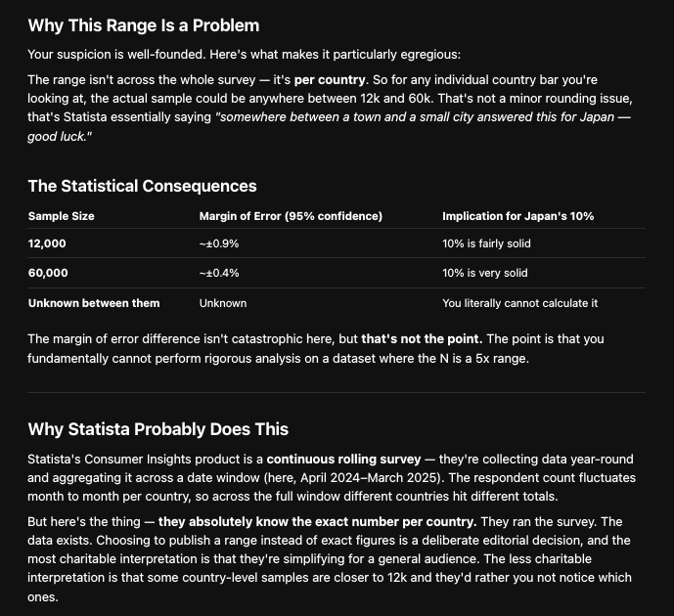The width and height of the screenshot is (674, 616).
Task: Click 'The Statistical Consequences' heading
Action: point(142,186)
